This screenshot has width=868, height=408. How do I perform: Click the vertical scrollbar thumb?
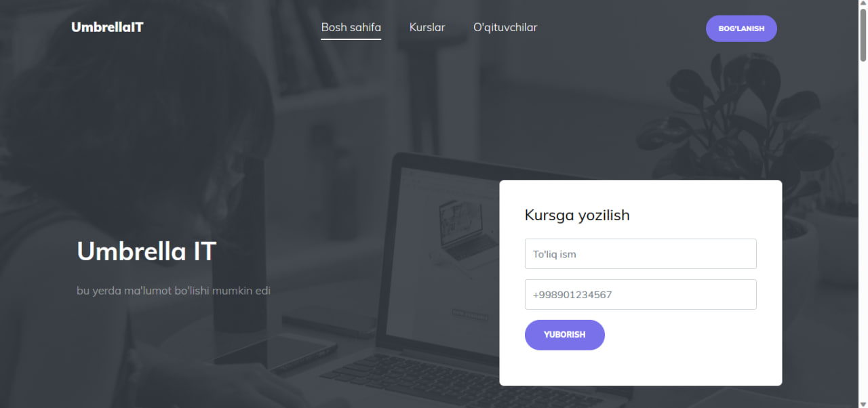863,35
